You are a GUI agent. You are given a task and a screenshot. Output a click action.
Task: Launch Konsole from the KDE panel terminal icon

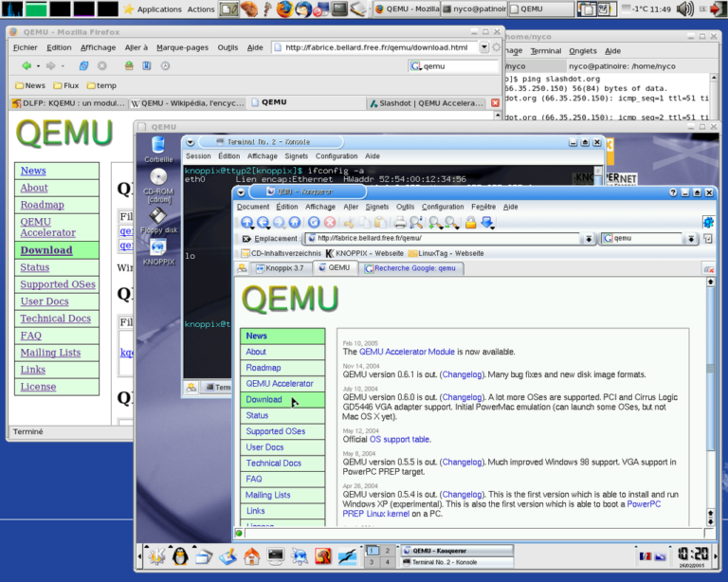(275, 556)
